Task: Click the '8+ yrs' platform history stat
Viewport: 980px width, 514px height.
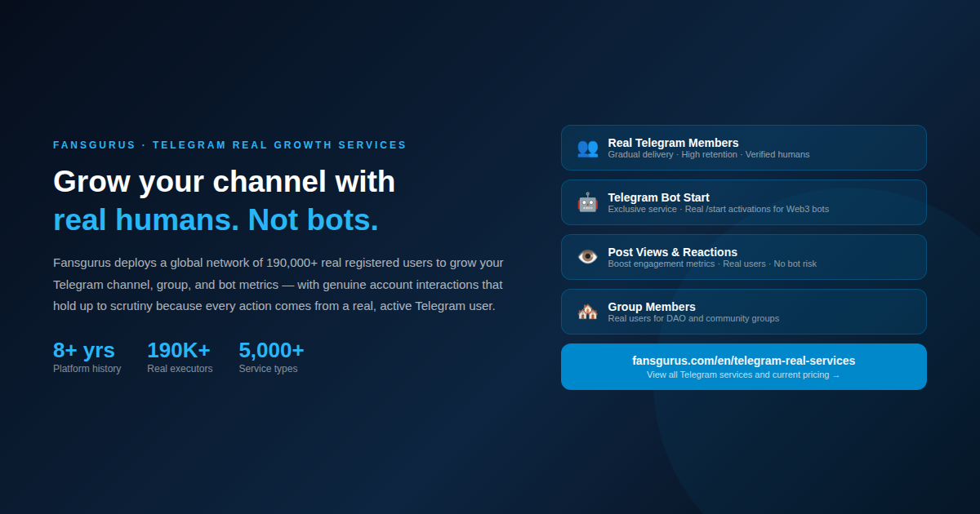Action: pyautogui.click(x=84, y=350)
